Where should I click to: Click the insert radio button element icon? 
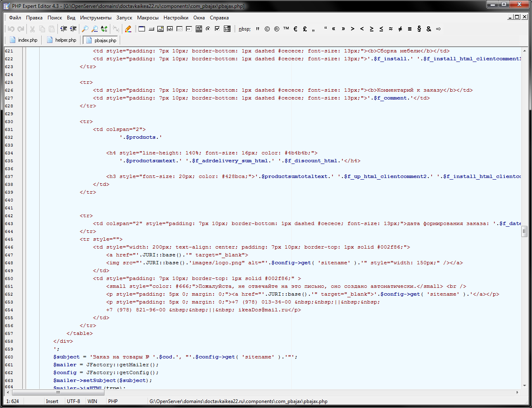tap(208, 29)
